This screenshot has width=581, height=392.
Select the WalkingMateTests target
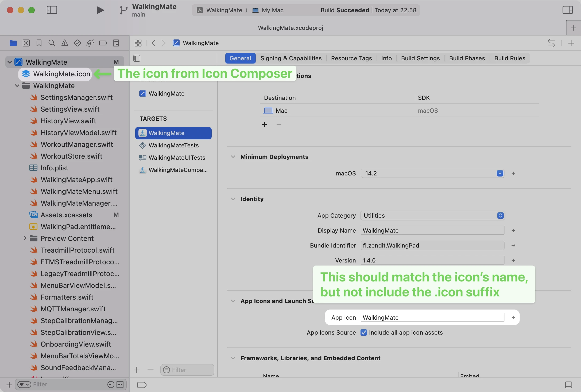pos(173,145)
